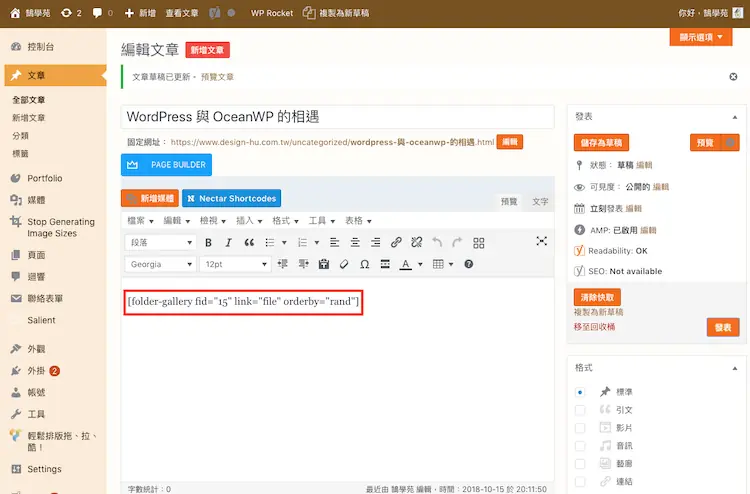Select the 連結 post format
This screenshot has height=494, width=750.
pos(580,482)
